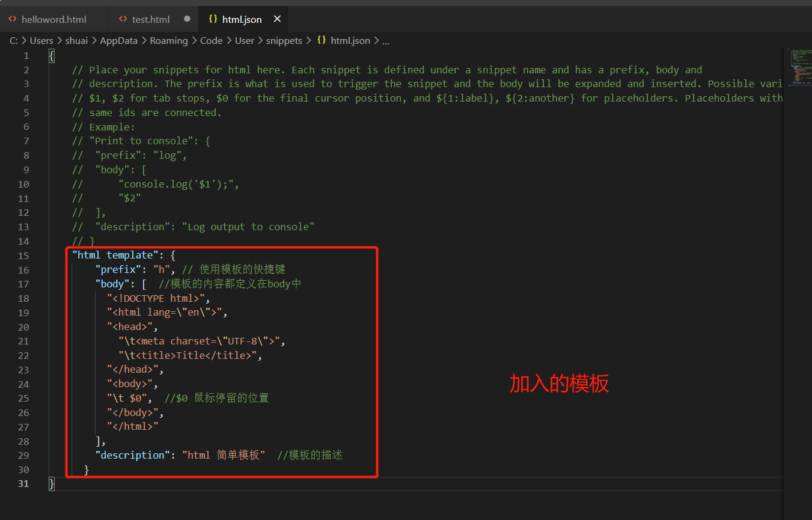
Task: Switch to the helloword.html tab
Action: coord(53,19)
